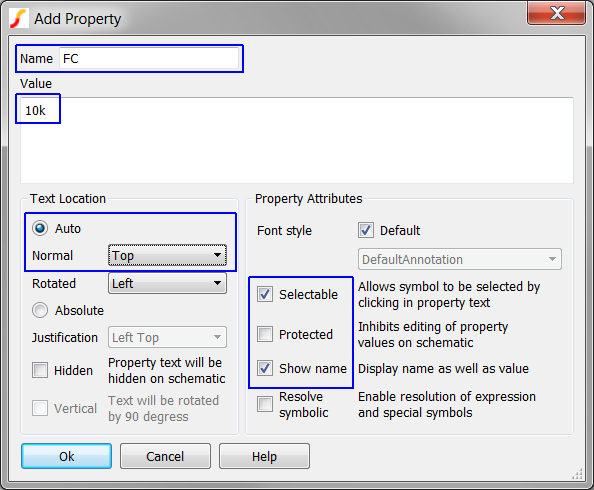Uncheck the Selectable checkbox
The height and width of the screenshot is (490, 594).
[x=265, y=294]
